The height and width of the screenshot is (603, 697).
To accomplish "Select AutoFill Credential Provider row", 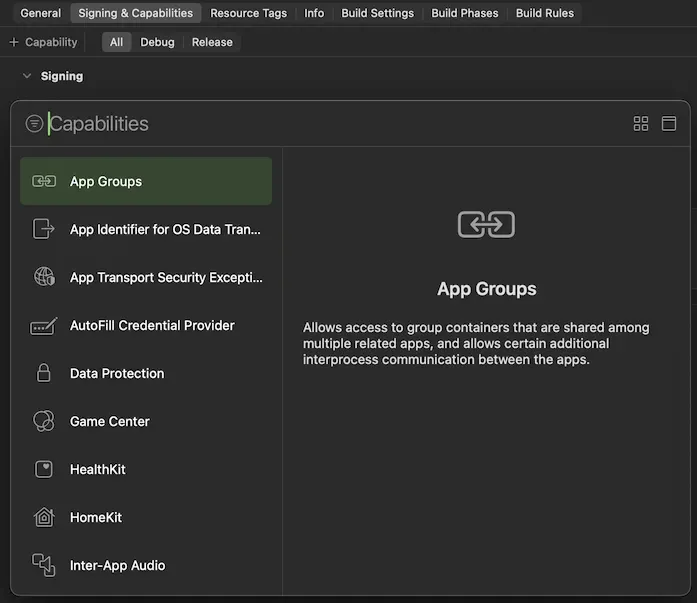I will coord(146,325).
